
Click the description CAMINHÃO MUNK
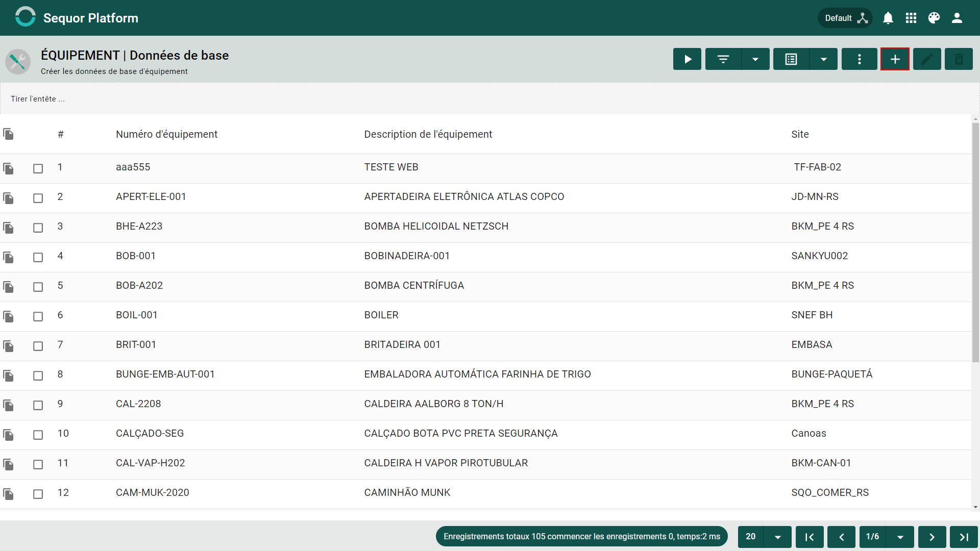click(x=407, y=493)
